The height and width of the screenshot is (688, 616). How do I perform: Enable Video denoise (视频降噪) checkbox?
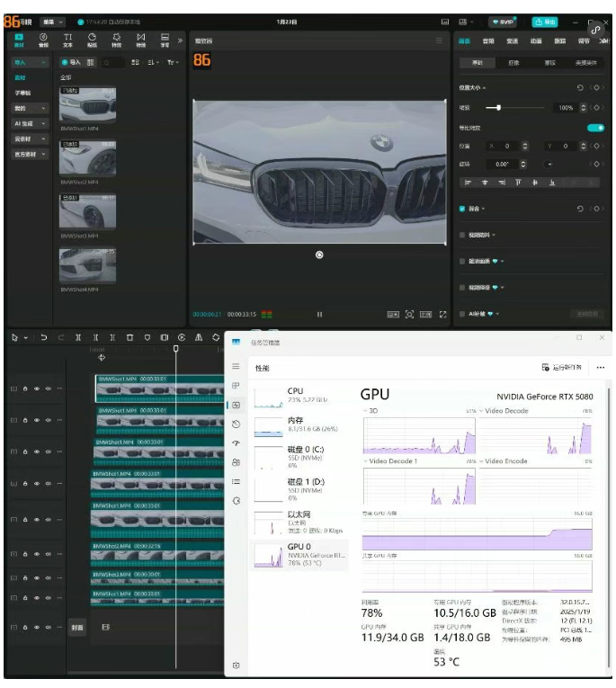coord(462,288)
